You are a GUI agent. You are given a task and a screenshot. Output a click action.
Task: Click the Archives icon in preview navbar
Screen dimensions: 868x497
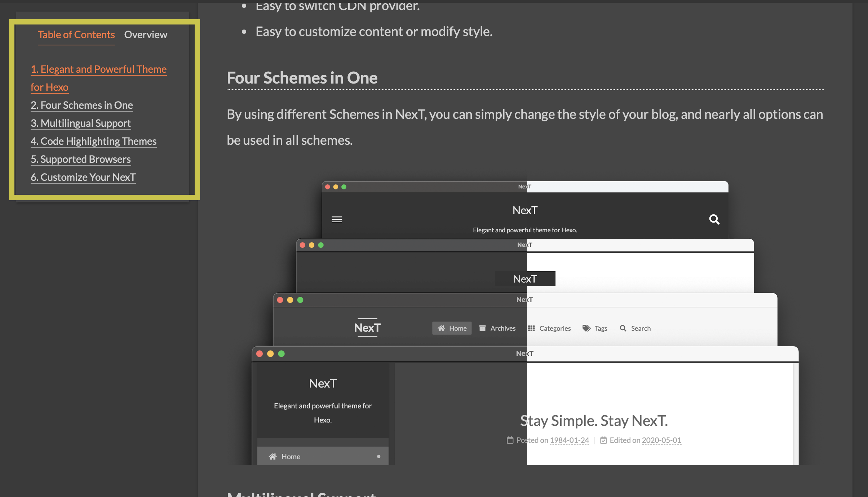point(482,328)
